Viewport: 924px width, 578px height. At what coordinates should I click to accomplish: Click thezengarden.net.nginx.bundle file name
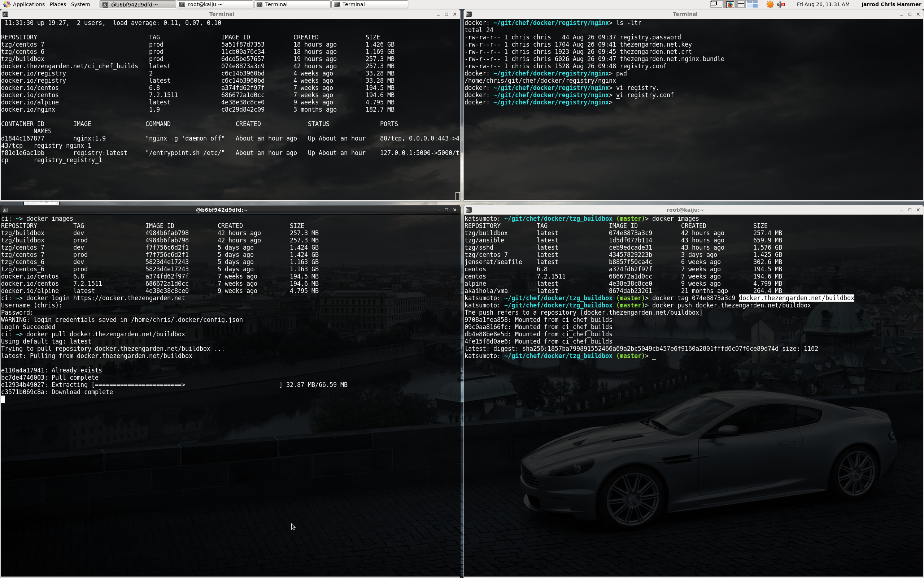[x=672, y=59]
